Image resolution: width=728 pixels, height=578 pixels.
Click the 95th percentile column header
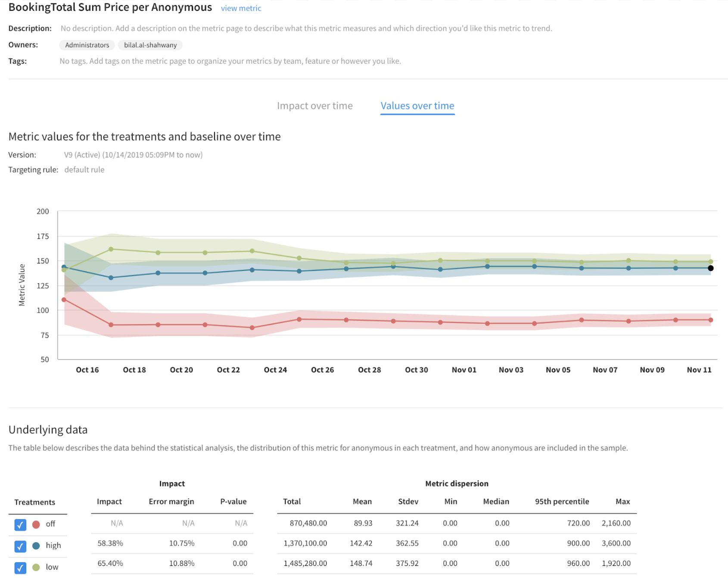click(562, 502)
